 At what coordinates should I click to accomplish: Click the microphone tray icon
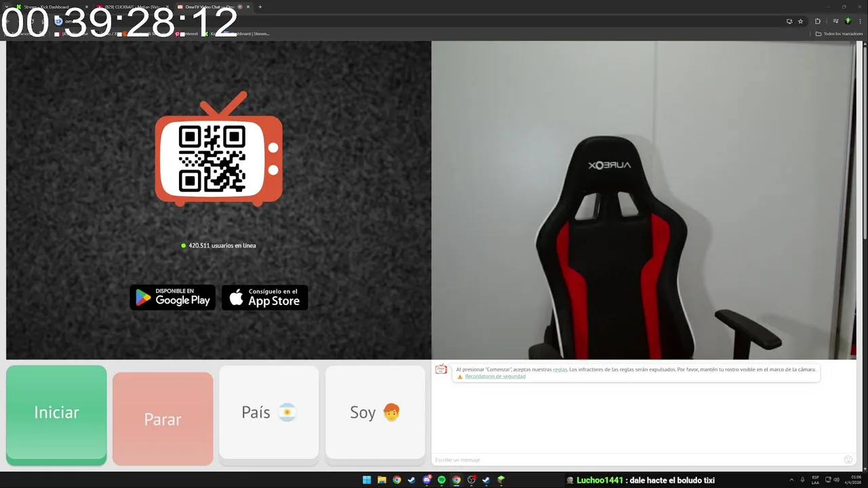(802, 480)
